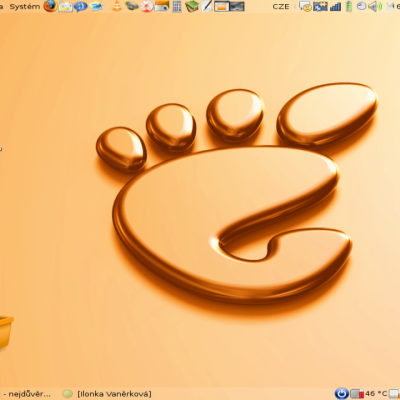This screenshot has height=400, width=400.
Task: Click the blue power shutdown icon
Action: coord(341,394)
